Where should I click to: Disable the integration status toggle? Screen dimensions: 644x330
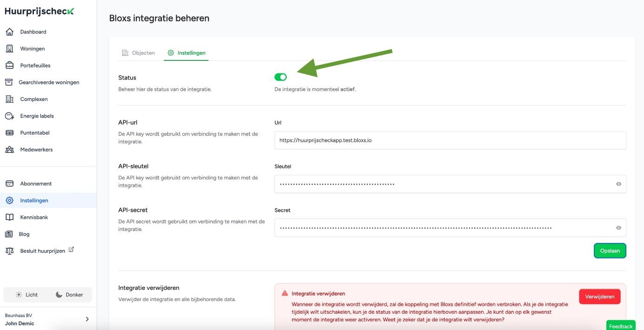[x=280, y=77]
